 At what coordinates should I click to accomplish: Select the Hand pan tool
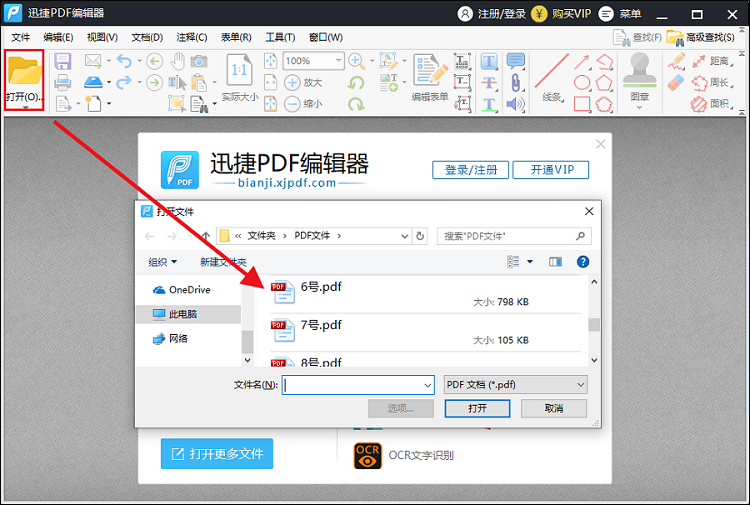click(177, 61)
